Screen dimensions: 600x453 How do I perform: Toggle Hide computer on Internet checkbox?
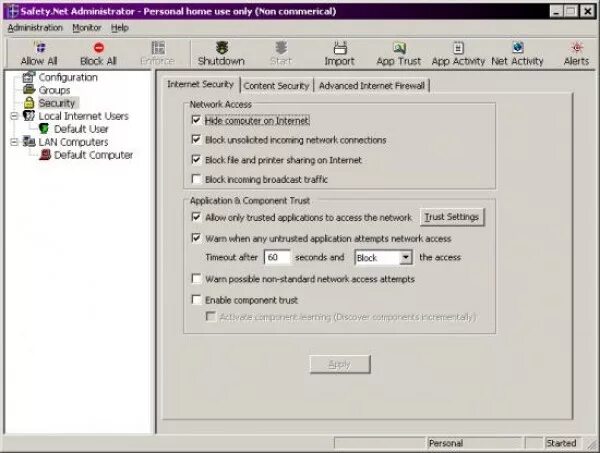[196, 120]
